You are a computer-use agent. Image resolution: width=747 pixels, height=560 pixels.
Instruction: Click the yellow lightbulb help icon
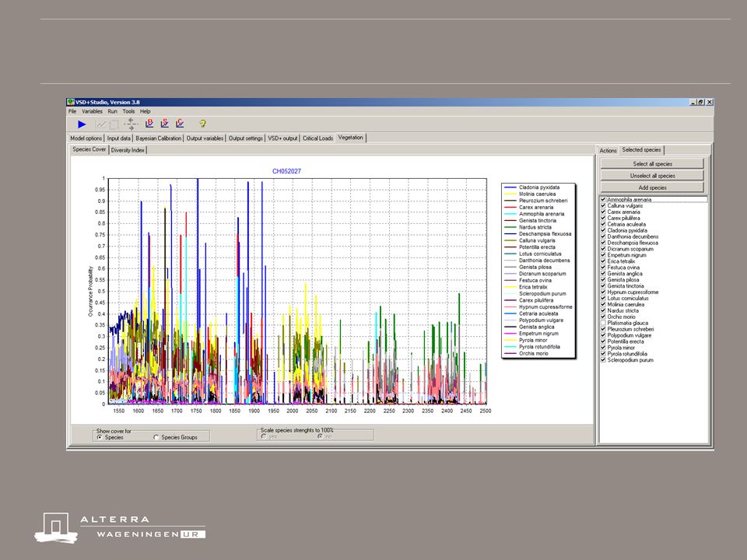(202, 124)
